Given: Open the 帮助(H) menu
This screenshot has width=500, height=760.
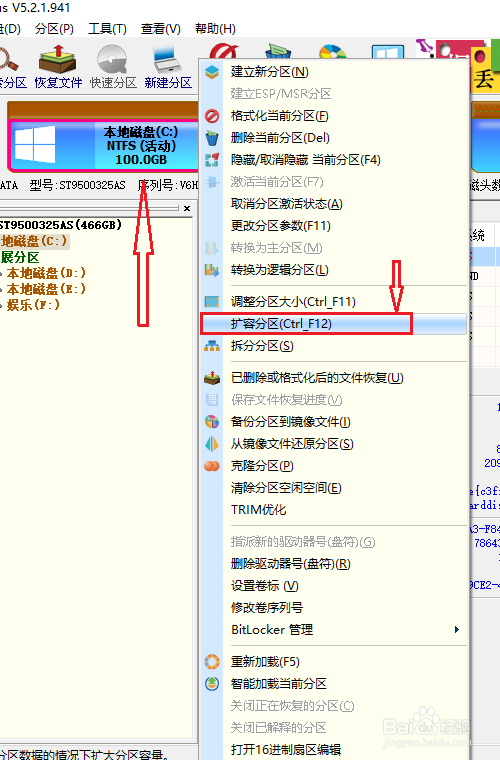Looking at the screenshot, I should (215, 29).
